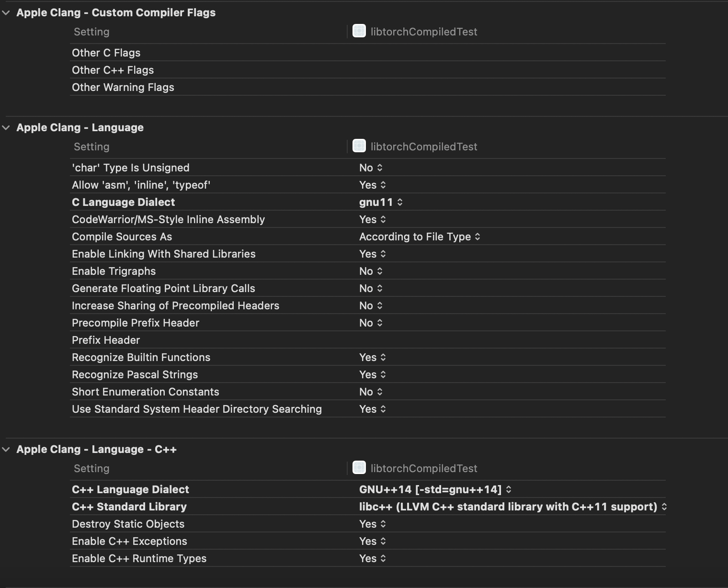Screen dimensions: 728x588
Task: Click the libtorchCompiledTest target icon under Custom Compiler Flags
Action: (x=359, y=31)
